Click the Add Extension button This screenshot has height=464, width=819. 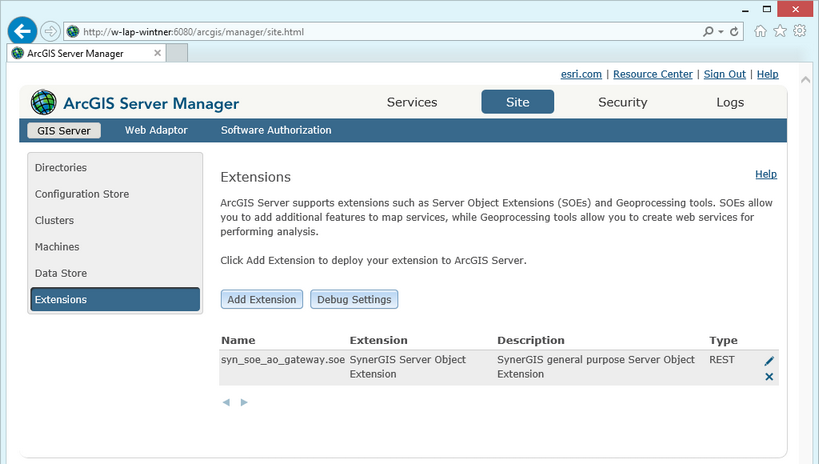[262, 299]
